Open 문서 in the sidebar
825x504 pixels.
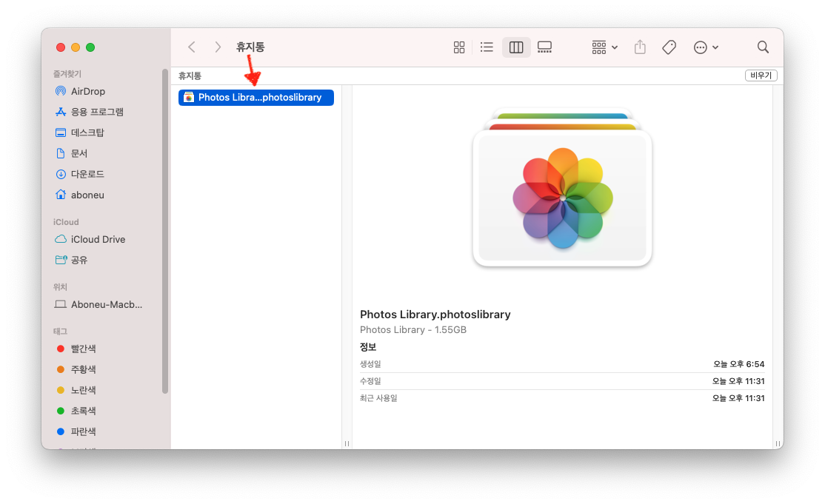point(79,153)
